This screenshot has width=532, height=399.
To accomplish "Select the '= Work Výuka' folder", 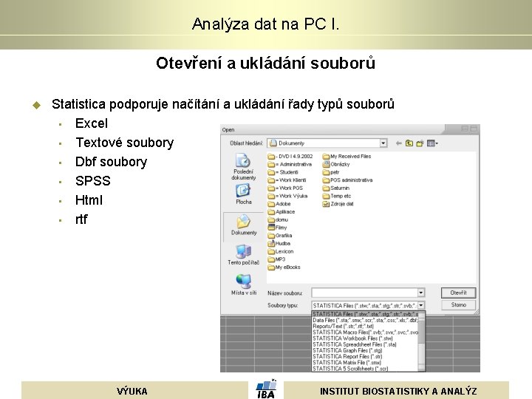I will [x=287, y=196].
